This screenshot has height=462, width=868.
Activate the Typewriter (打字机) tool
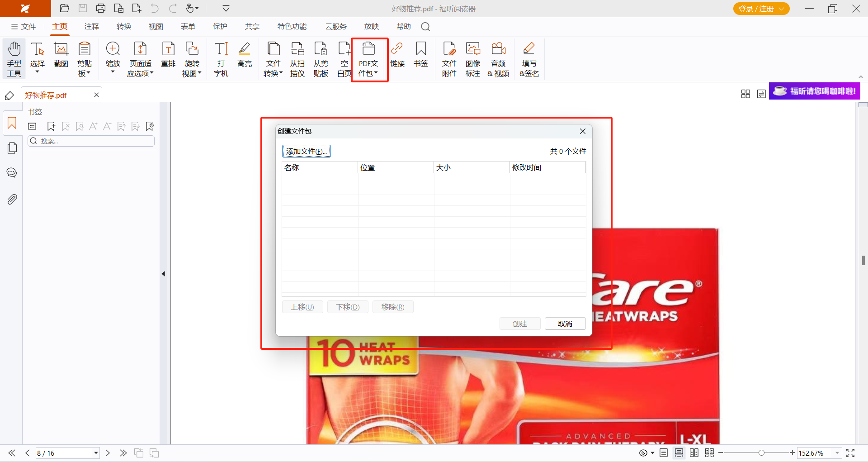coord(221,59)
